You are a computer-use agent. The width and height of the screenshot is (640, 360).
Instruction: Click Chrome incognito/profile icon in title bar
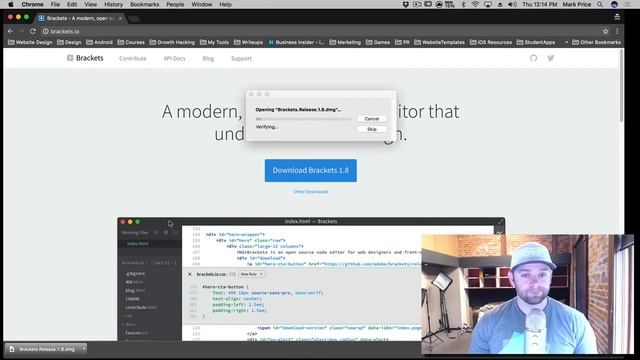[617, 17]
